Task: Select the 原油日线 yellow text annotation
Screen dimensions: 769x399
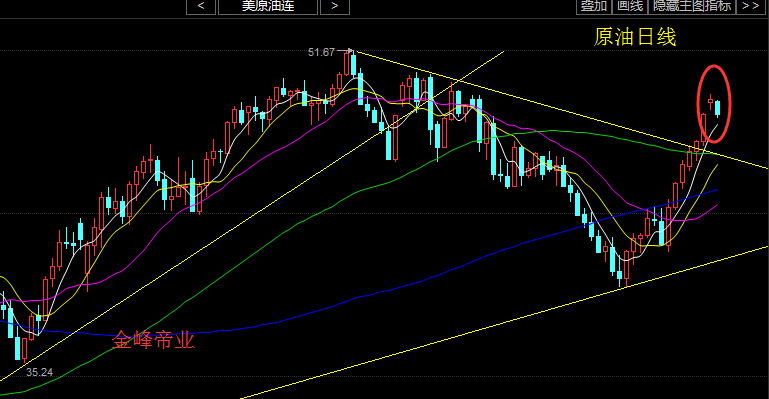Action: [x=635, y=37]
